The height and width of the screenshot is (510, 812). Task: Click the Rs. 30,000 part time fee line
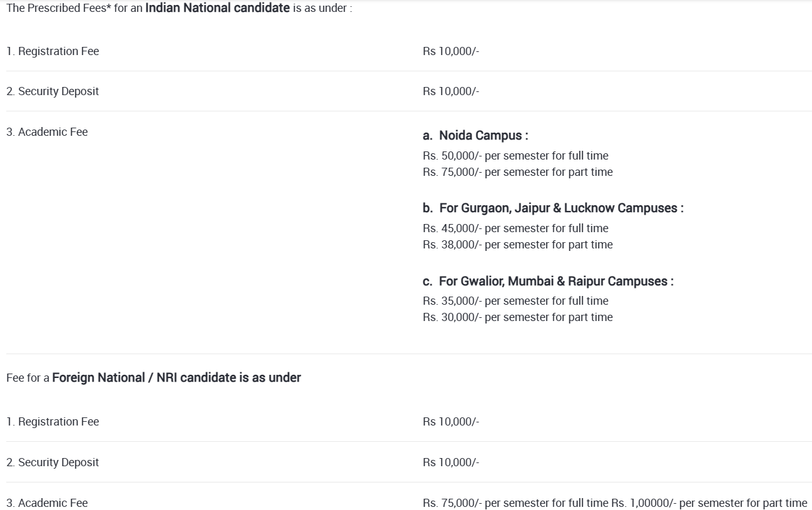[x=517, y=317]
